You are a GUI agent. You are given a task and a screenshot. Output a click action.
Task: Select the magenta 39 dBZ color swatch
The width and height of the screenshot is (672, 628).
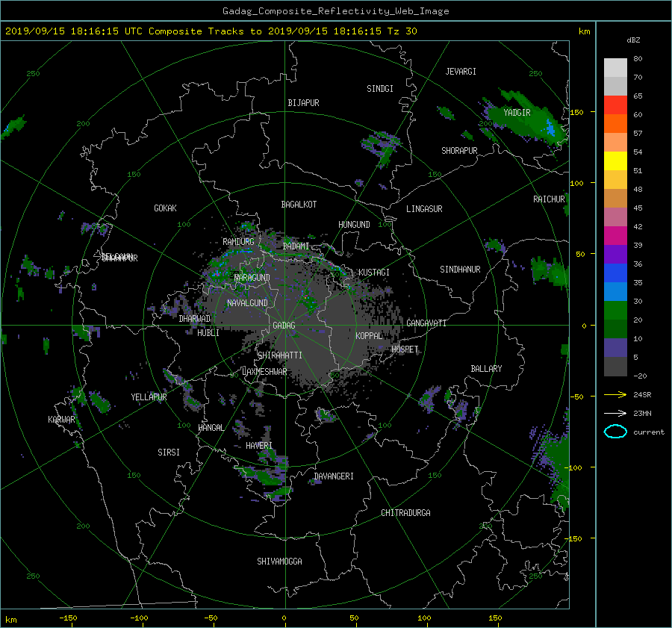(x=615, y=235)
